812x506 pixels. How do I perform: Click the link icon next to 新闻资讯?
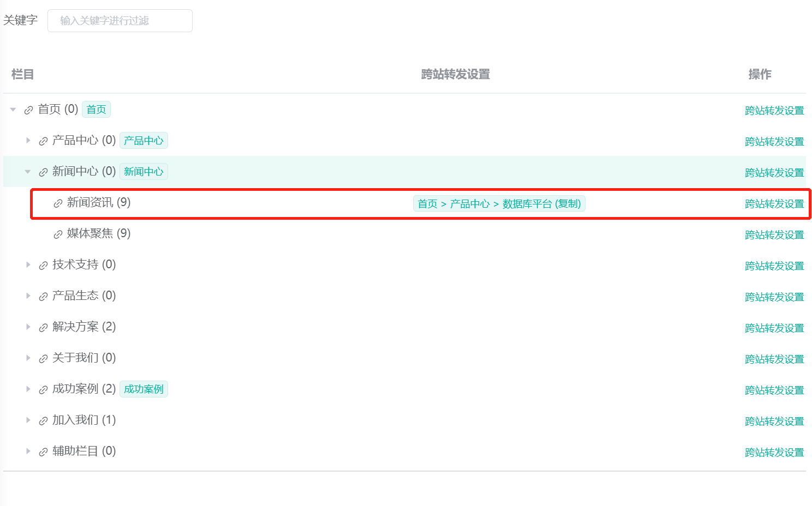click(58, 203)
